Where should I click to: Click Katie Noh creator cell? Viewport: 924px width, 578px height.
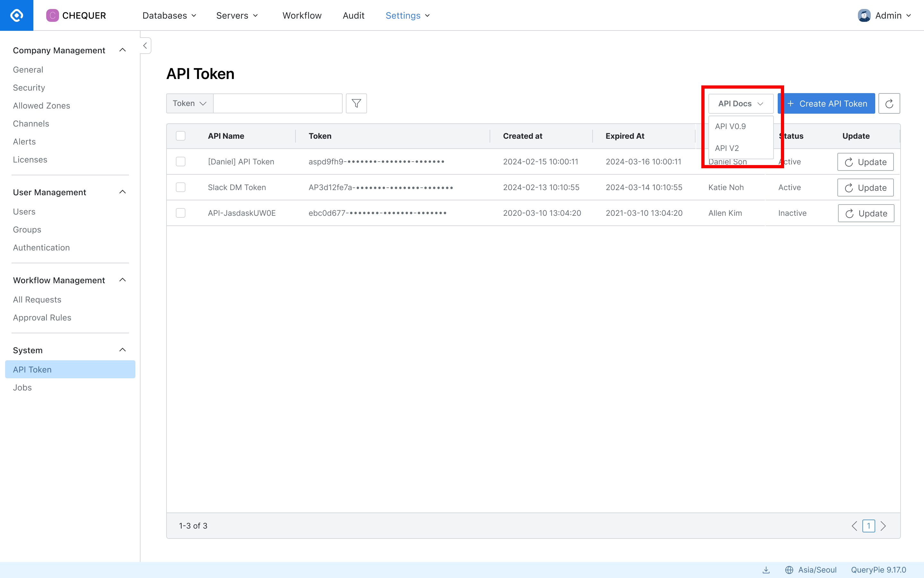[726, 187]
